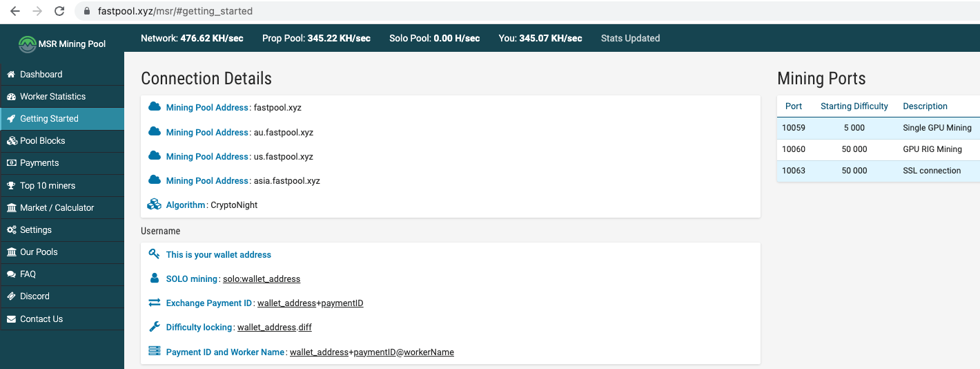Click the cloud icon beside us.fastpool.xyz

pyautogui.click(x=155, y=156)
